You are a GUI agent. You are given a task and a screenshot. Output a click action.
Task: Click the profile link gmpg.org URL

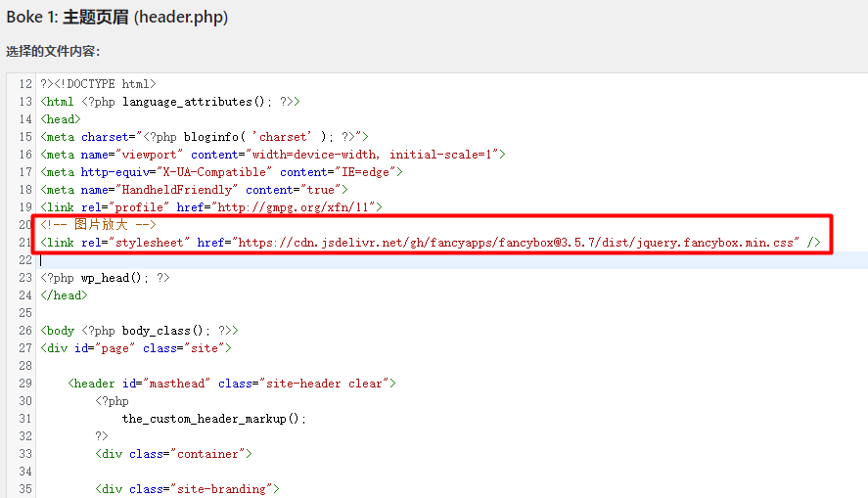[x=294, y=207]
